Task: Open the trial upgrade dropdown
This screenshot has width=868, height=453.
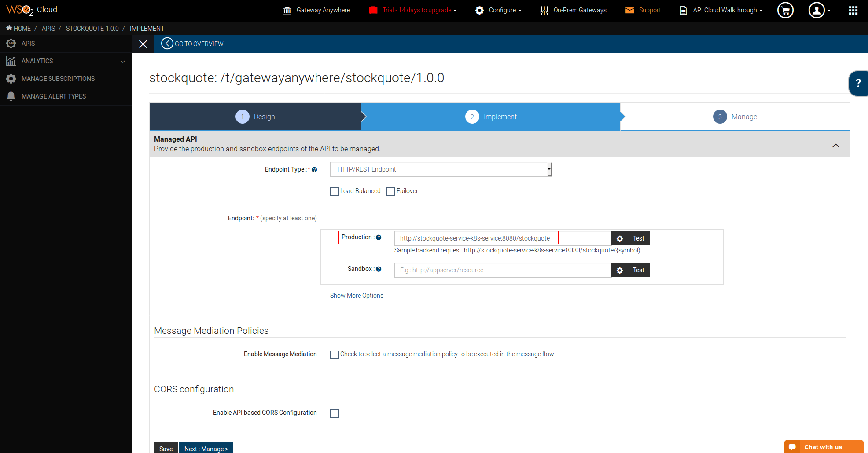Action: point(419,10)
